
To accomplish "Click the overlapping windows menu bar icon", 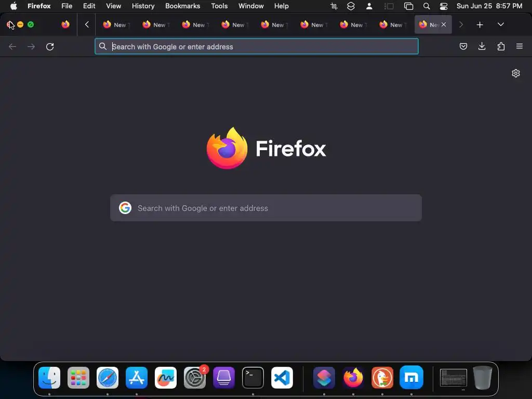I will coord(408,6).
